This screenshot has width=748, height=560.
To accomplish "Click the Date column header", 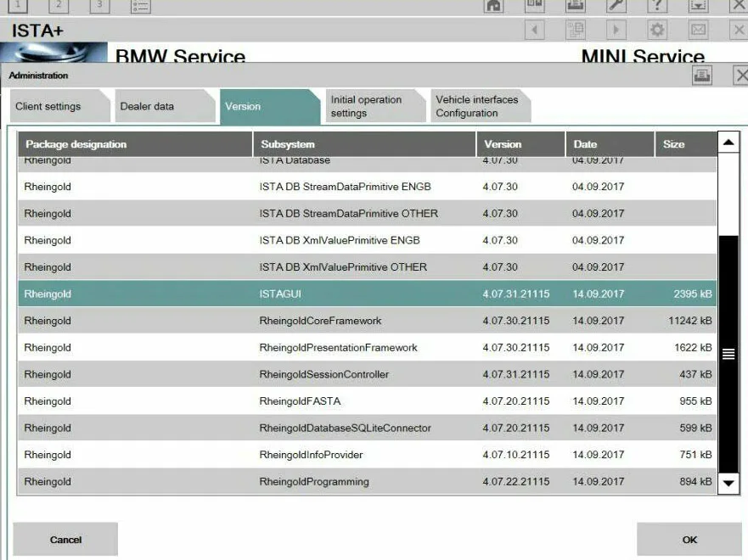I will tap(610, 144).
